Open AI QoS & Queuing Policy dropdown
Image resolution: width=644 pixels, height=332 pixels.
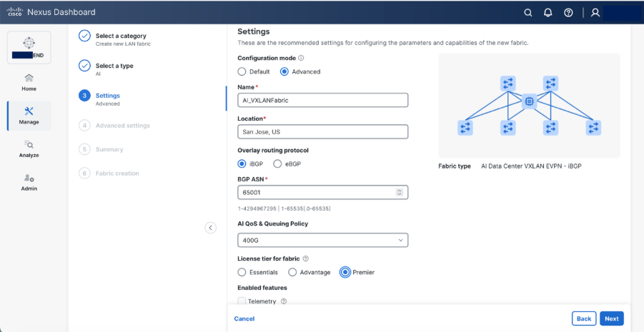point(323,240)
